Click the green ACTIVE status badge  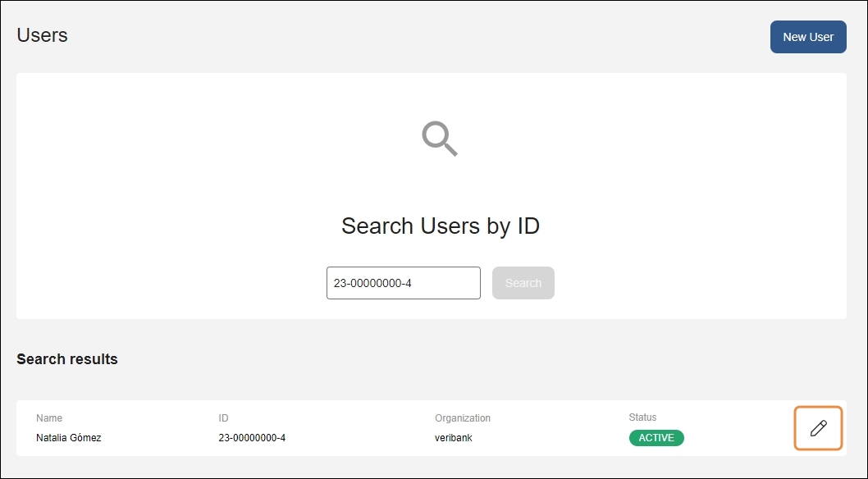(656, 438)
